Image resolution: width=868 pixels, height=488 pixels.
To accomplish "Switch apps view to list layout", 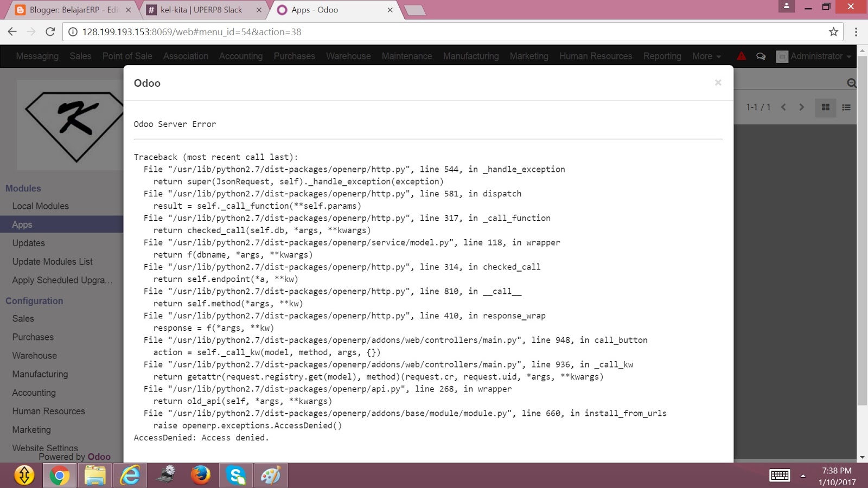I will [x=846, y=107].
